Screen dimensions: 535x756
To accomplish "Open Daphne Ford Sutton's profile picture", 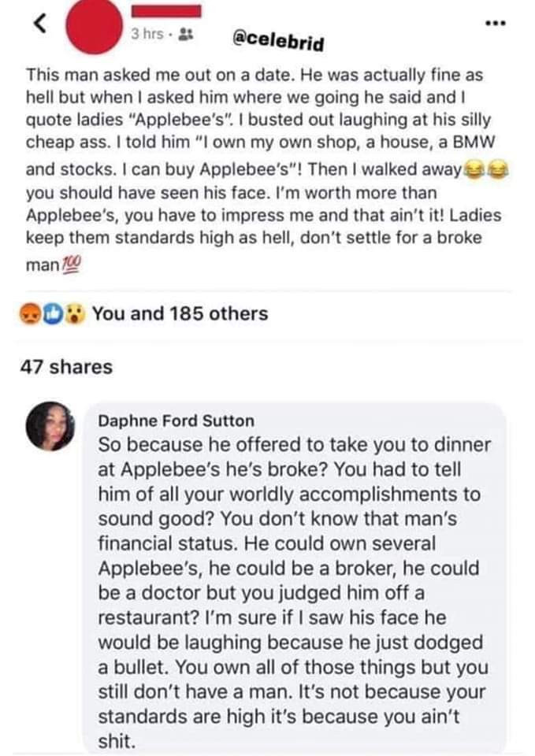I will pyautogui.click(x=50, y=426).
